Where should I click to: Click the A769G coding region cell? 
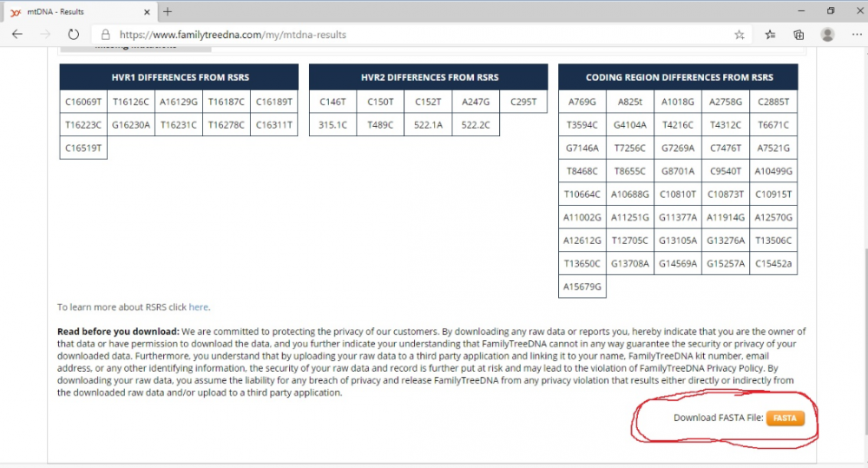click(x=582, y=102)
